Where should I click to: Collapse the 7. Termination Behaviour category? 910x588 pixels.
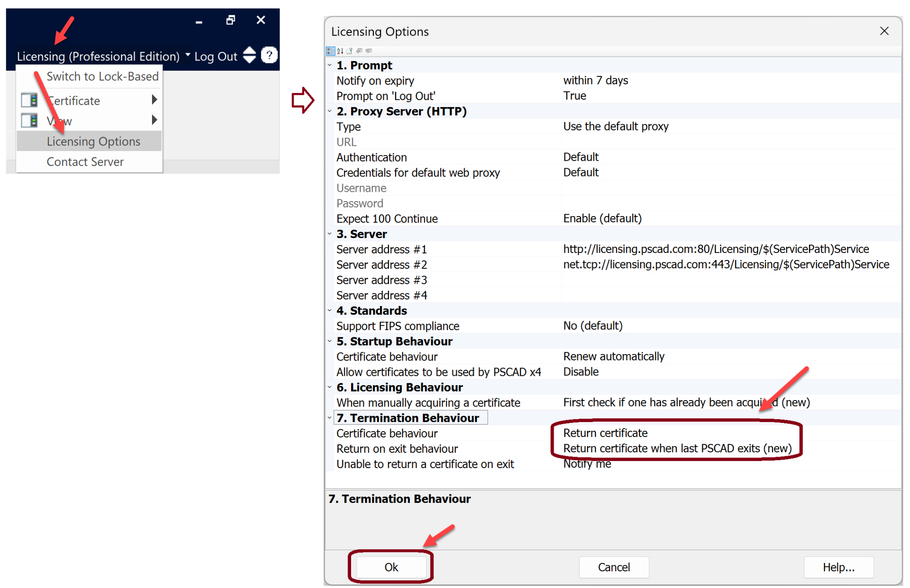[x=330, y=418]
